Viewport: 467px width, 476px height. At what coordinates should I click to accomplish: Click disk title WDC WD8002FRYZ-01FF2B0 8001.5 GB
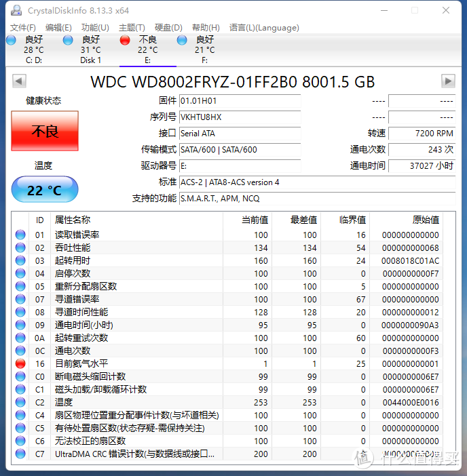tap(233, 81)
